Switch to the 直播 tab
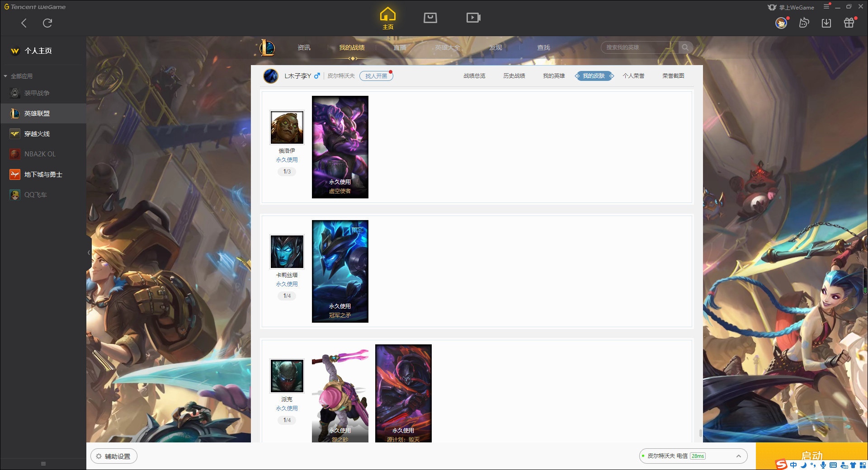The image size is (868, 470). coord(400,47)
